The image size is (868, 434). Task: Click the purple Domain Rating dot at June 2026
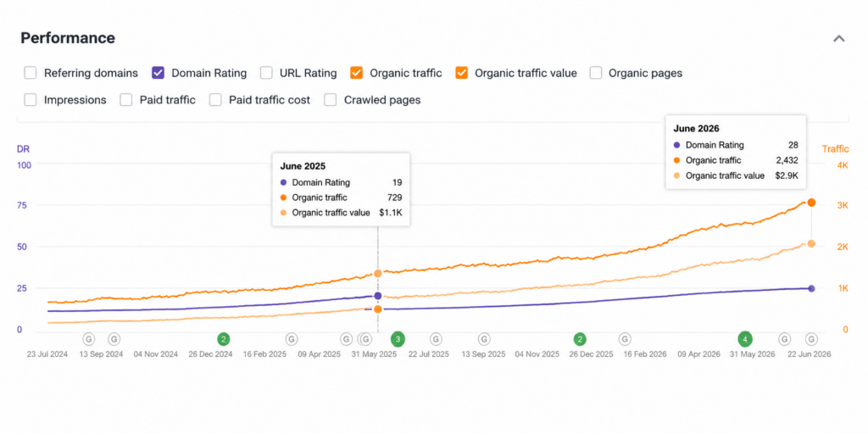point(811,288)
